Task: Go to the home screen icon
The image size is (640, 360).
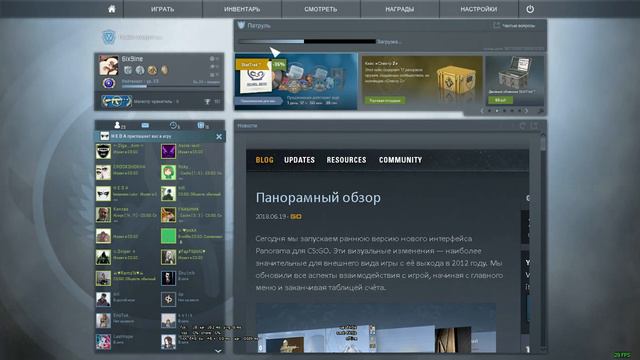Action: pos(111,9)
